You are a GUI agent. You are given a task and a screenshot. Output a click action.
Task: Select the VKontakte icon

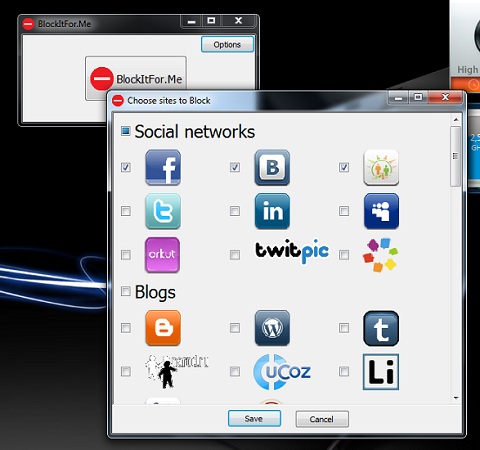point(272,167)
